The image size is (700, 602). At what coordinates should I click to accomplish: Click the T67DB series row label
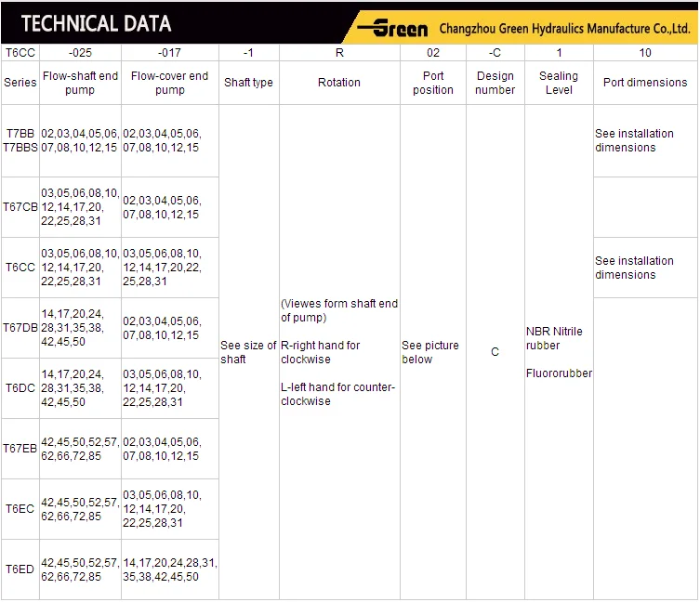pyautogui.click(x=20, y=328)
